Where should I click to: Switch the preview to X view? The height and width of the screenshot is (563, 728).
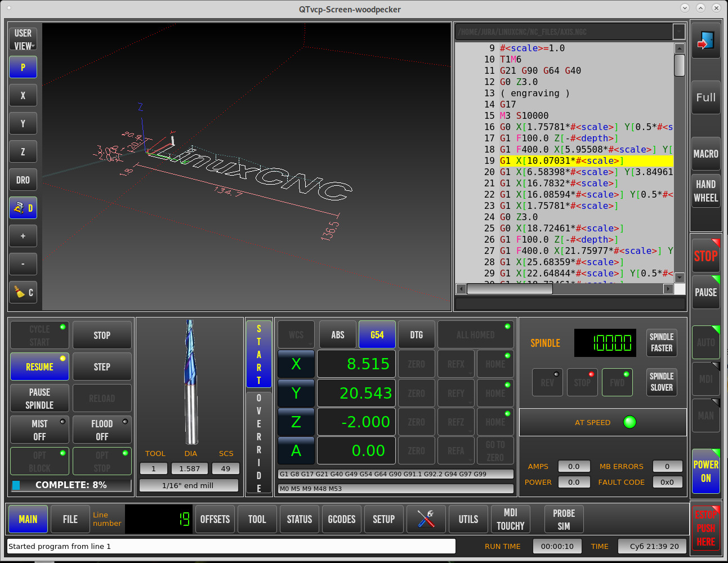[23, 95]
